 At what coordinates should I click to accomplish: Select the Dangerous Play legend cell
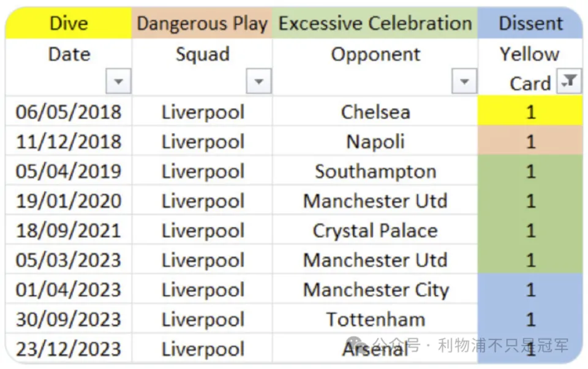202,23
